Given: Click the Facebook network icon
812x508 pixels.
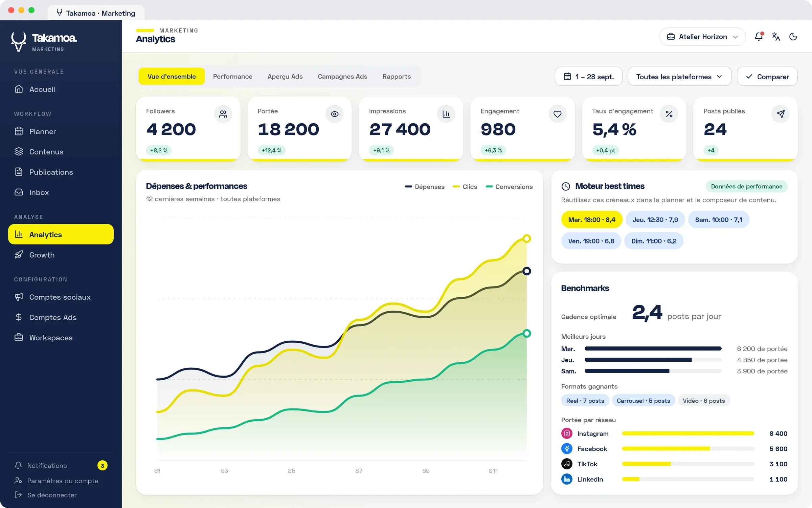Looking at the screenshot, I should [x=567, y=449].
